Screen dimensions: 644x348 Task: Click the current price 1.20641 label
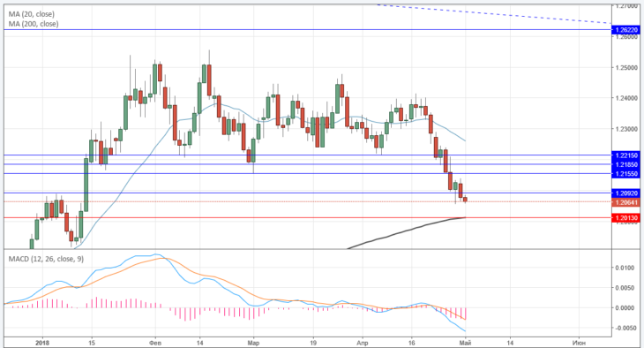(626, 202)
